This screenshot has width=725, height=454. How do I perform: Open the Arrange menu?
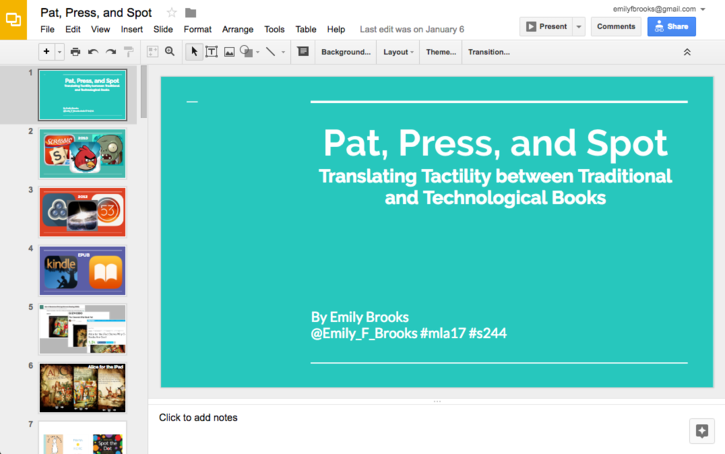tap(238, 29)
